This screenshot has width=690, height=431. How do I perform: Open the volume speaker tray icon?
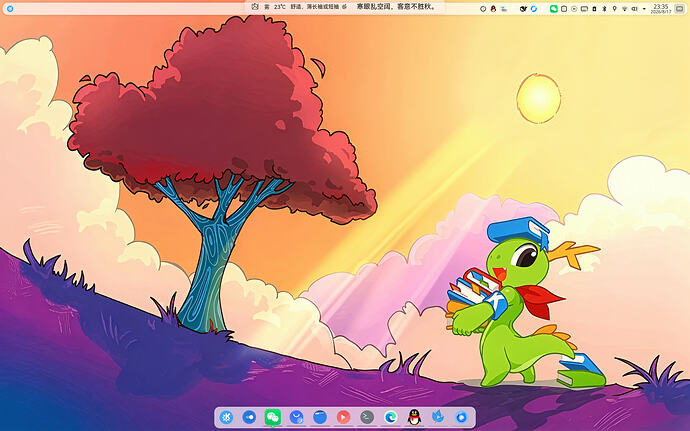click(634, 9)
